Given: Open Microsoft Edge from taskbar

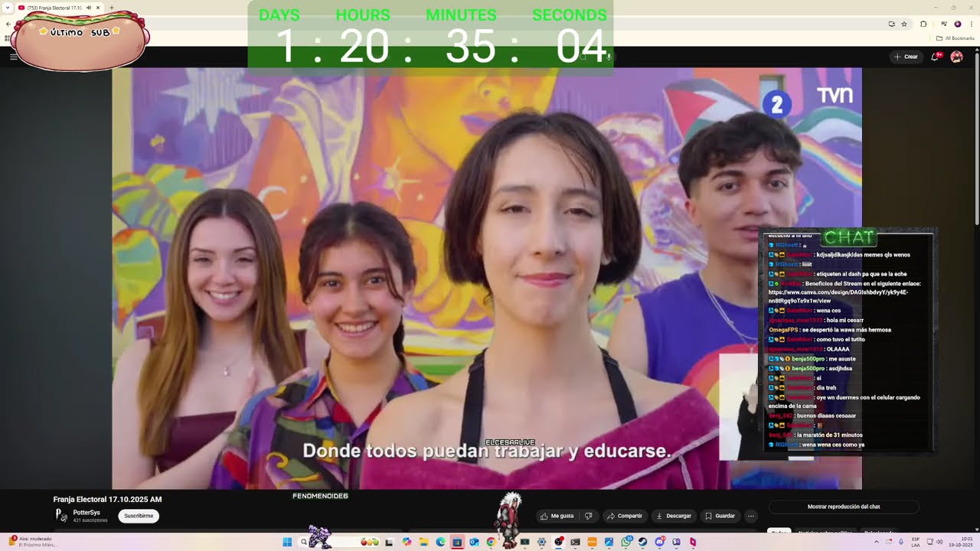Looking at the screenshot, I should [x=440, y=542].
